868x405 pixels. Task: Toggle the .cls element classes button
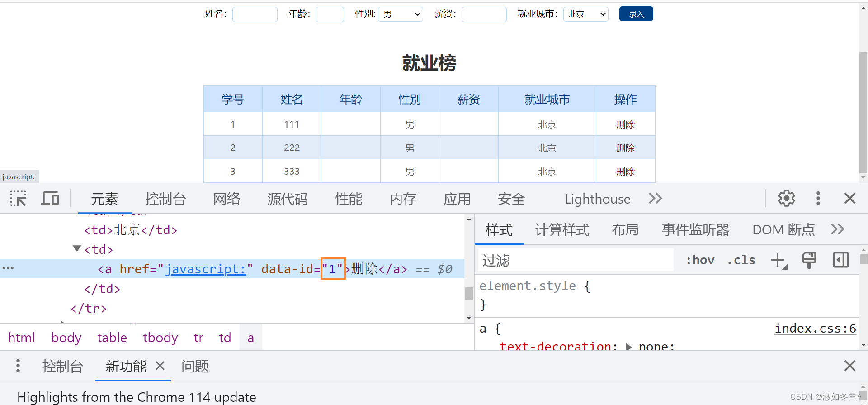pos(741,260)
